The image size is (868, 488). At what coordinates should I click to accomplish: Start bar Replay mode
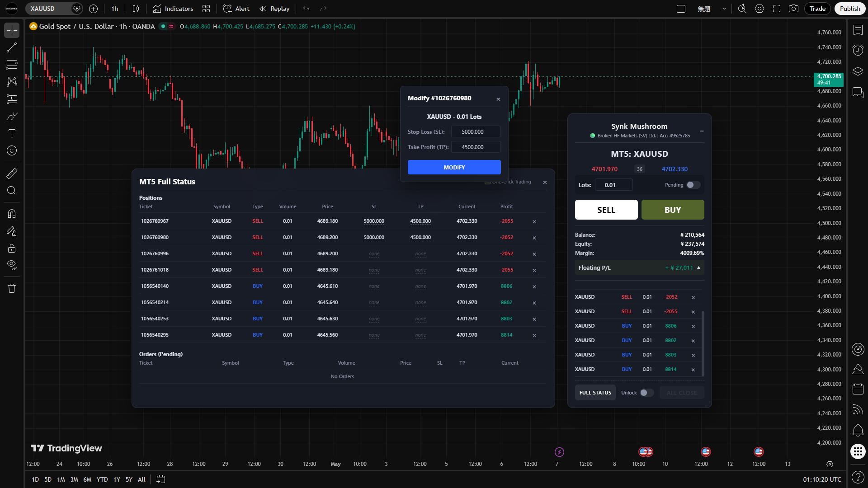coord(274,9)
